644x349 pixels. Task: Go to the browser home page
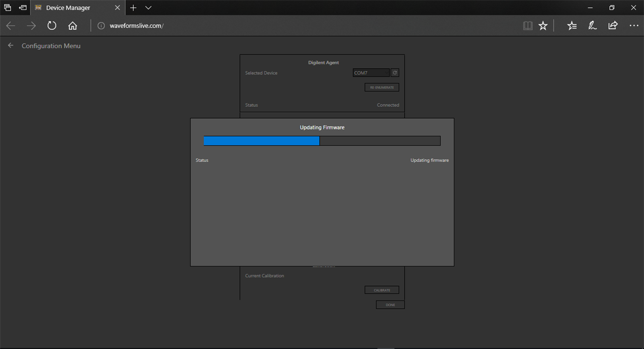[x=72, y=26]
